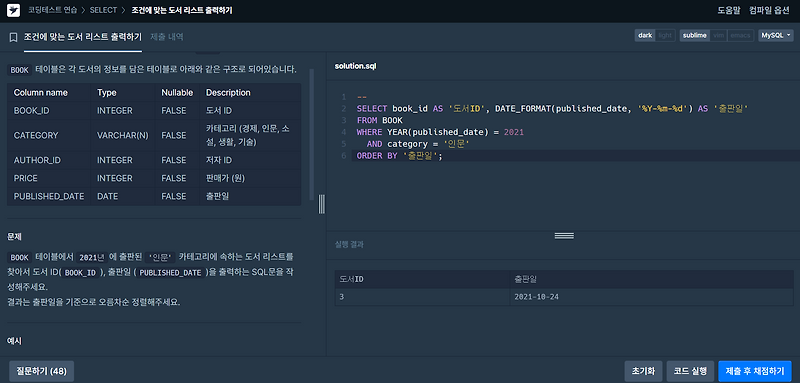Click the 코드 실행 button
Viewport: 800px width, 383px height.
[690, 371]
